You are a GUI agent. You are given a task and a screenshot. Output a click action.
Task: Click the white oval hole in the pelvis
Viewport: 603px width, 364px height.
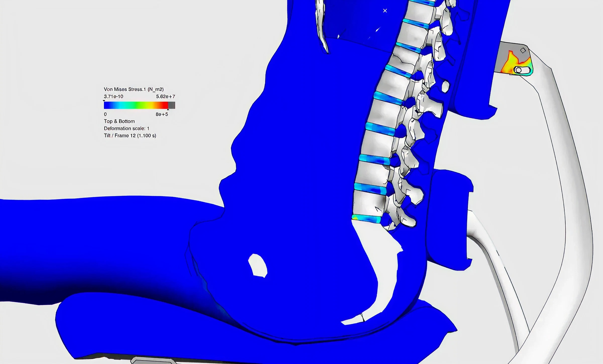[258, 265]
